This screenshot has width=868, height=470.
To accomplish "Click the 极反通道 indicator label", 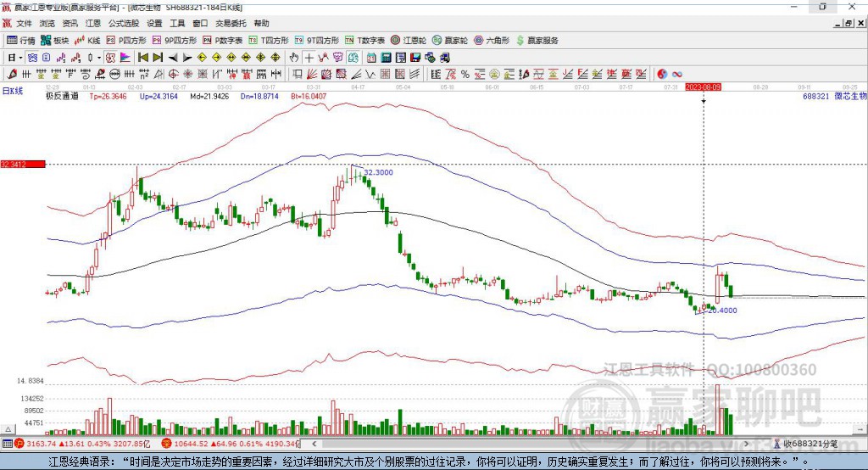I will click(62, 97).
